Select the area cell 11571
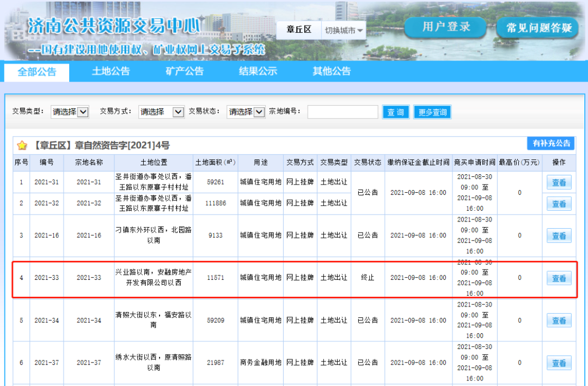 216,278
